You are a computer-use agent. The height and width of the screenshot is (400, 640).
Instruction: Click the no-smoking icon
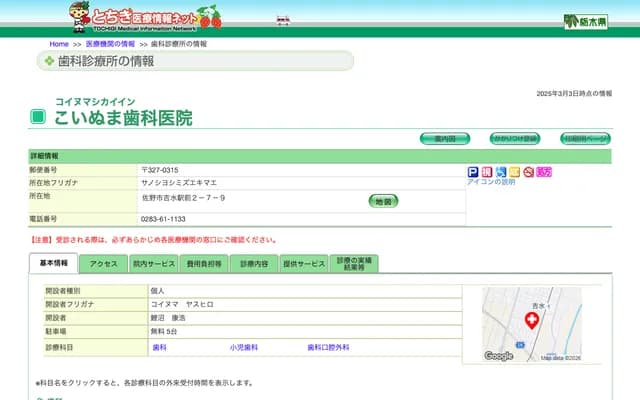click(529, 172)
